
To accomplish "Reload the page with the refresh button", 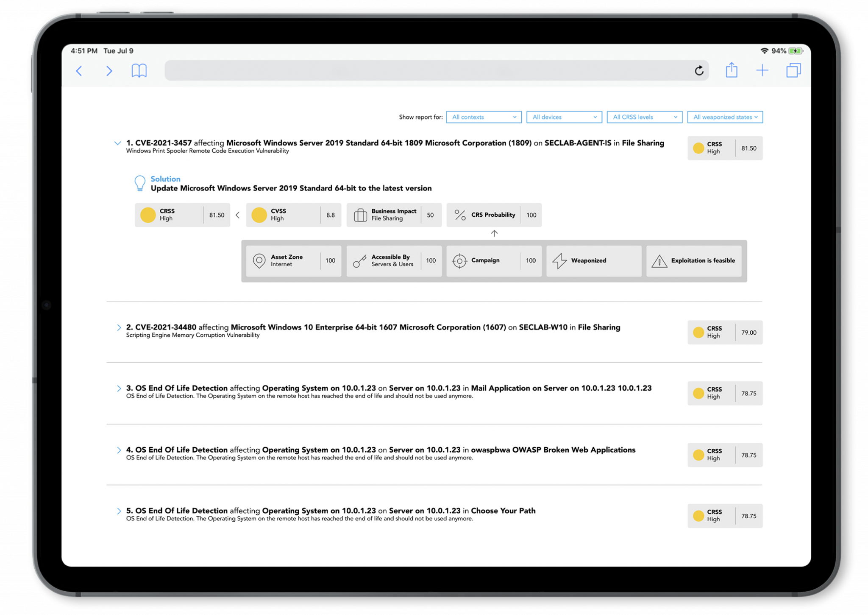I will click(699, 70).
